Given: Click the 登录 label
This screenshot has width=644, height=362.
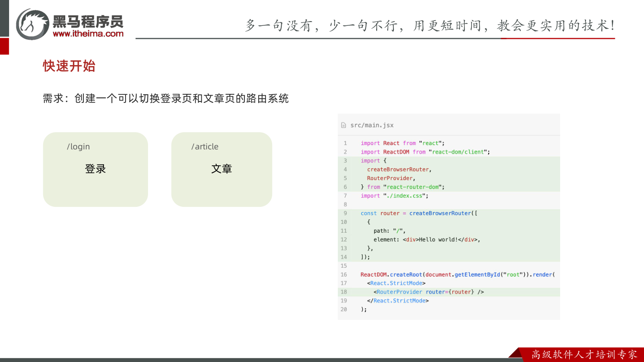Looking at the screenshot, I should (95, 169).
